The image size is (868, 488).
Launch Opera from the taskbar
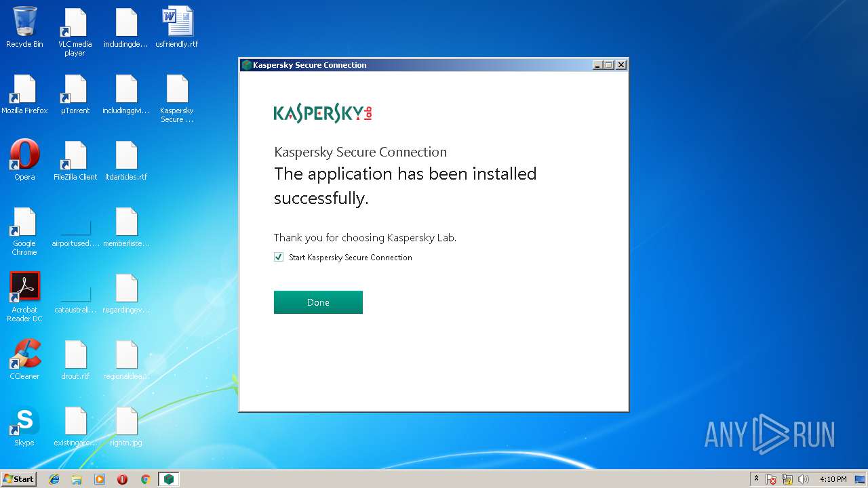click(x=122, y=479)
